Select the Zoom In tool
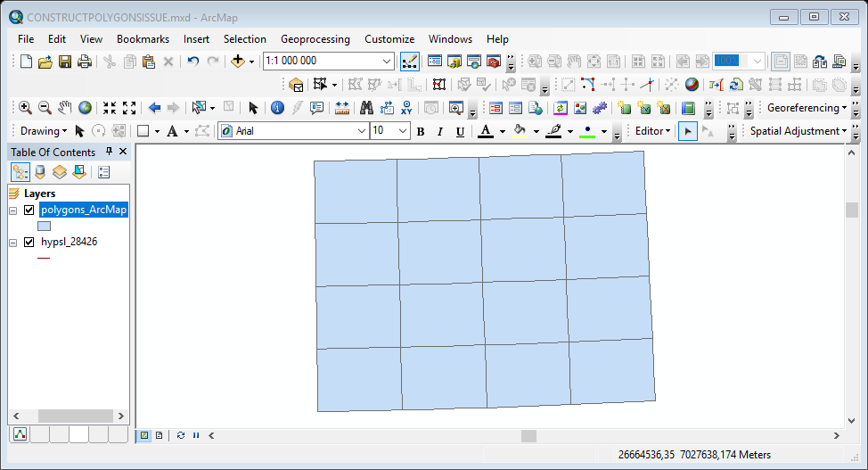 pyautogui.click(x=25, y=108)
